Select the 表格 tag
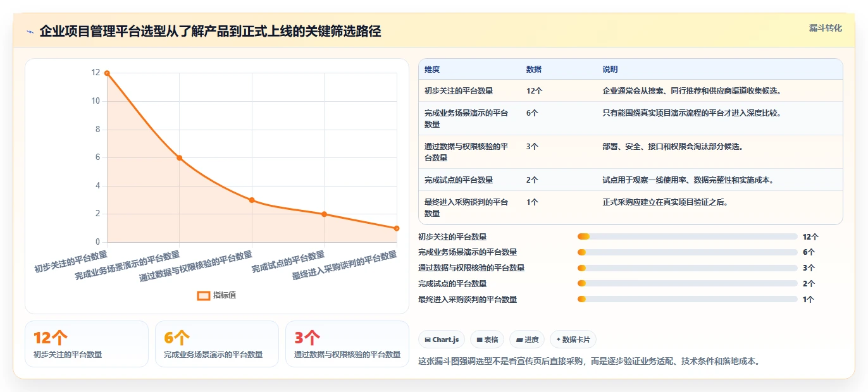Screen dimensions: 868x392 (487, 340)
